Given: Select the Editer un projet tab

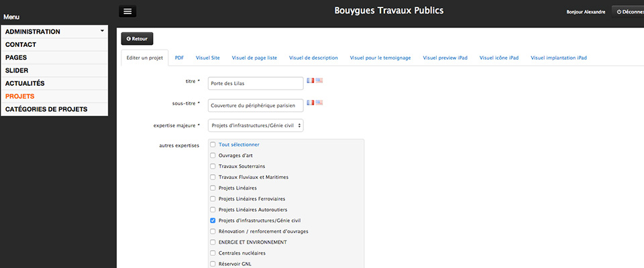Looking at the screenshot, I should point(145,58).
